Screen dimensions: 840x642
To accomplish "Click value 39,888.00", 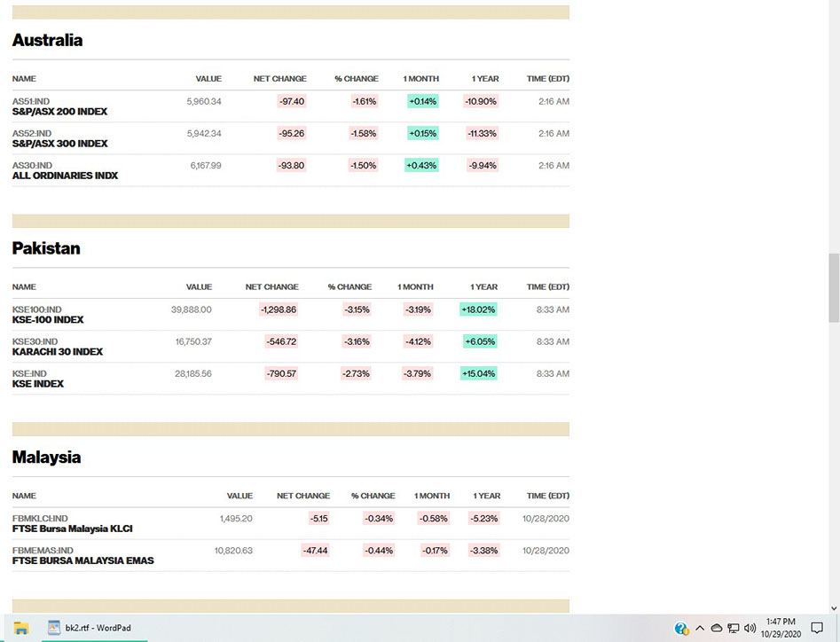I will click(192, 309).
